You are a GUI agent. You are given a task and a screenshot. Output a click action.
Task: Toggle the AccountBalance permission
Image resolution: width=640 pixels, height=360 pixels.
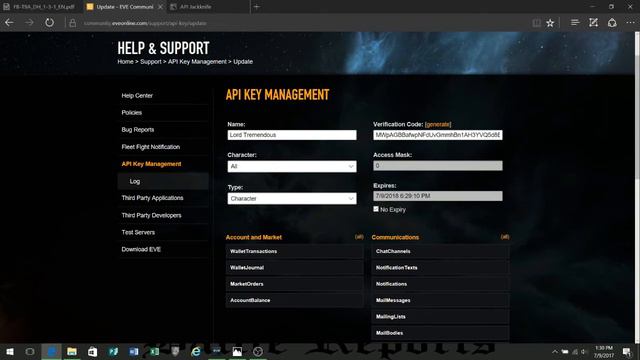294,300
